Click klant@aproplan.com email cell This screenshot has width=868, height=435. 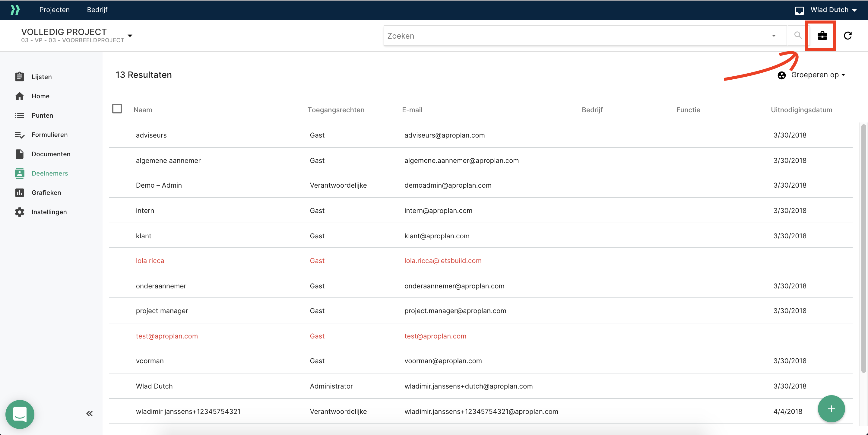[437, 236]
